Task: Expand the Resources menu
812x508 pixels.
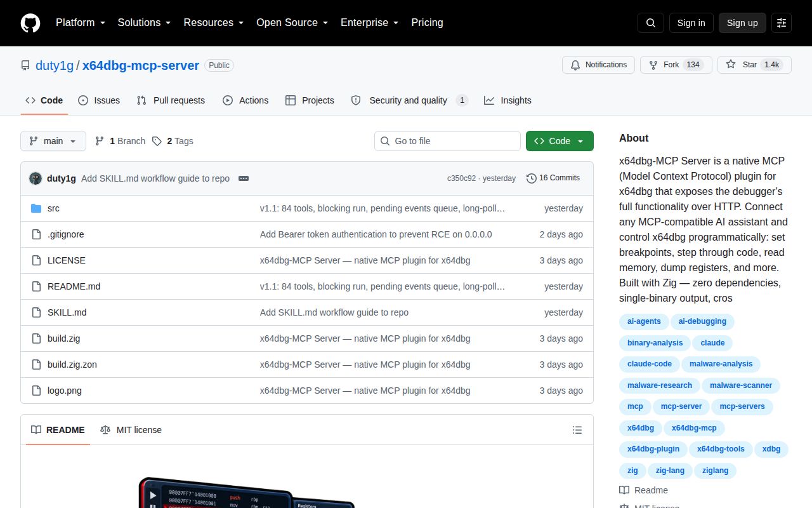Action: tap(214, 23)
